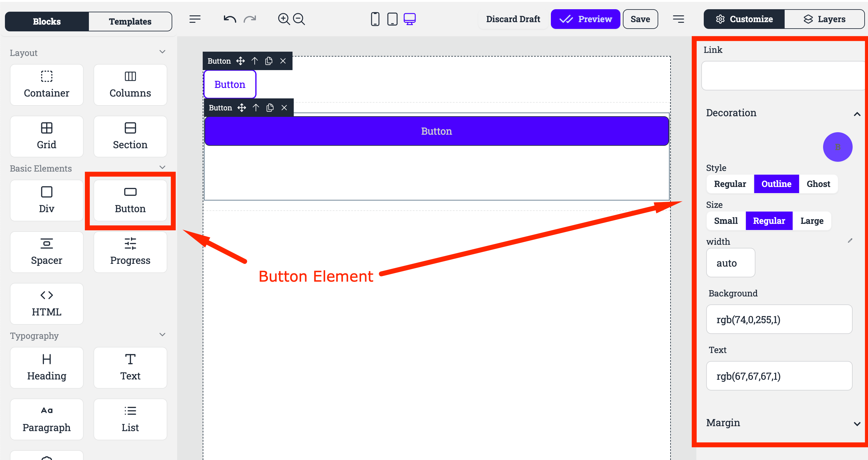868x460 pixels.
Task: Undo the last change
Action: pos(230,19)
